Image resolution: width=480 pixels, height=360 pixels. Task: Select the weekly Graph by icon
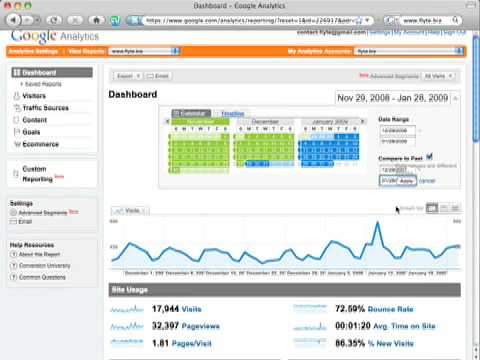[444, 208]
